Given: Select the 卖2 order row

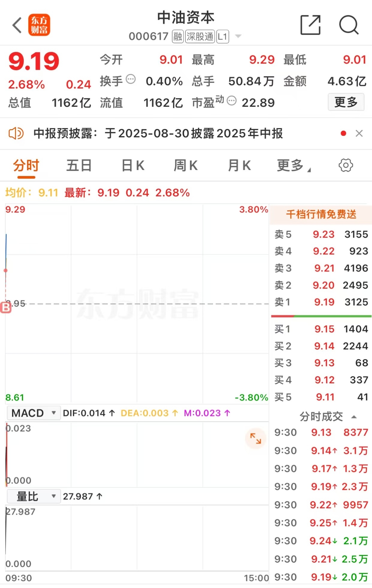Looking at the screenshot, I should point(321,285).
